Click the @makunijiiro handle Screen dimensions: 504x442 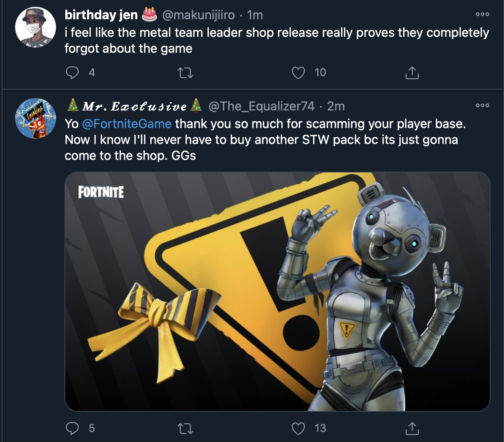198,15
